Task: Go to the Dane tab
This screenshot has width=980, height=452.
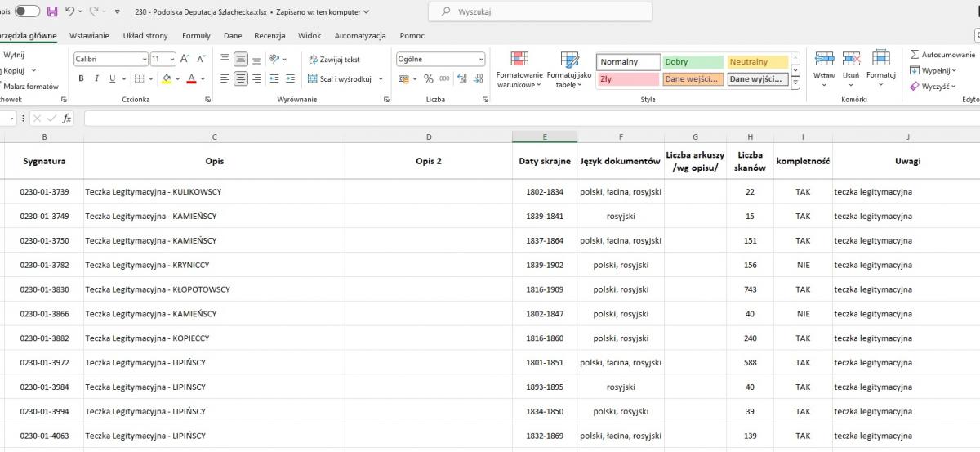Action: click(233, 35)
